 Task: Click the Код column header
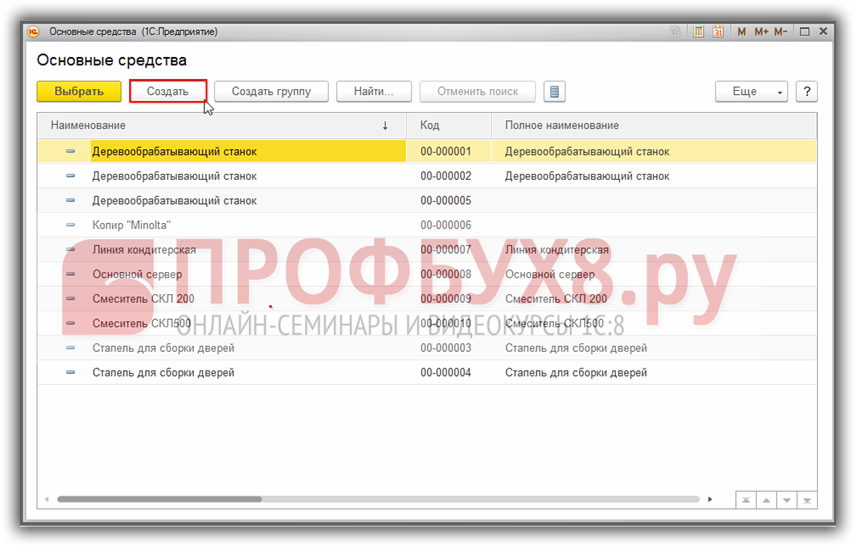(448, 126)
